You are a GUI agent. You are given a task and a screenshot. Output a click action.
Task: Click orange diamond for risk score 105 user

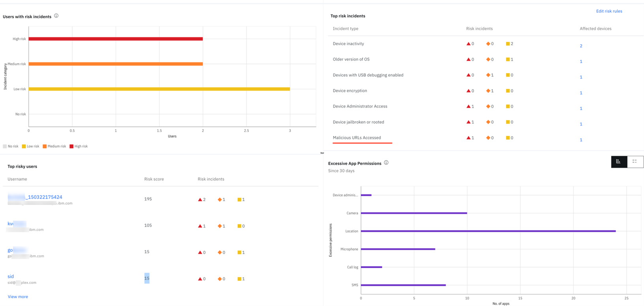tap(220, 226)
